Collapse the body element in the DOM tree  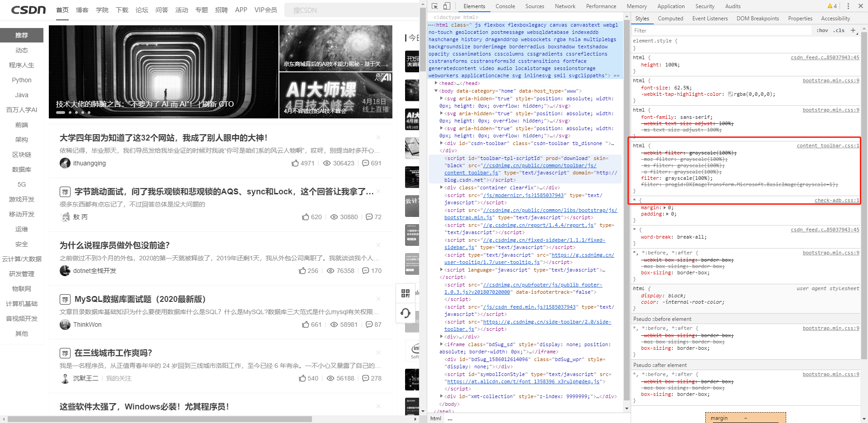click(x=436, y=91)
